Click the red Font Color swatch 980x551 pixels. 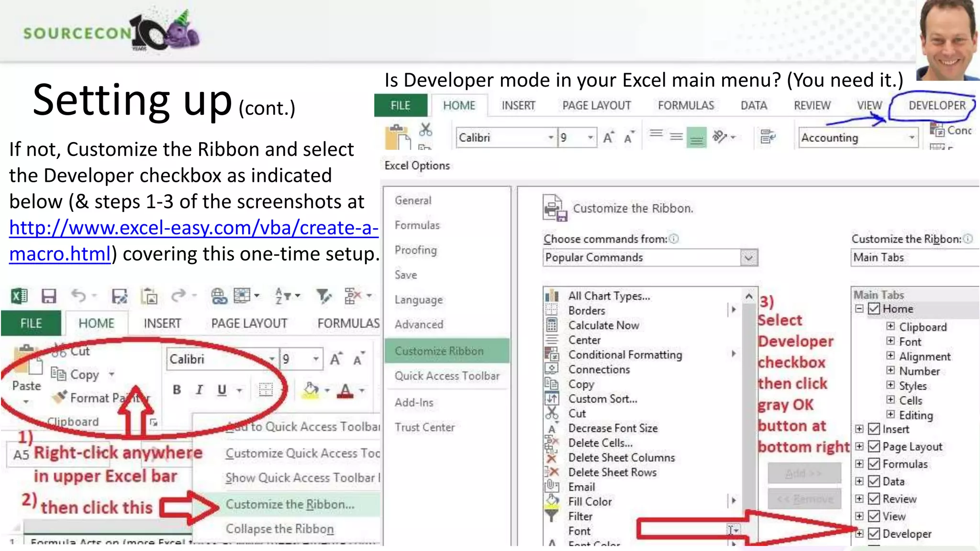pos(345,391)
